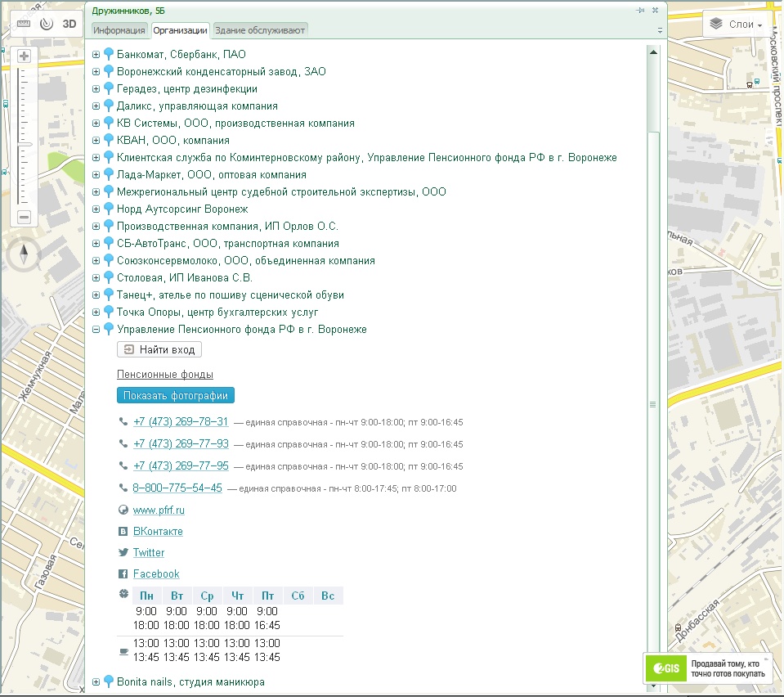
Task: Expand Воронежский конденсаторный завод entry
Action: [96, 71]
